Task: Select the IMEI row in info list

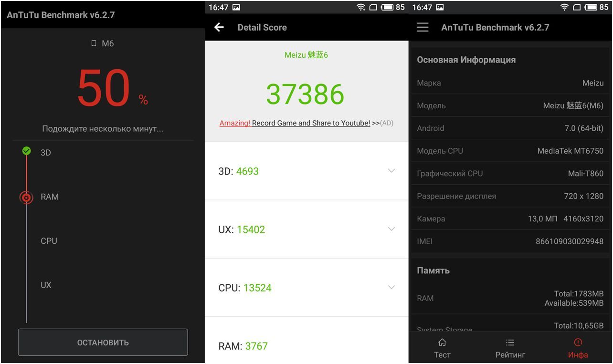Action: (510, 241)
